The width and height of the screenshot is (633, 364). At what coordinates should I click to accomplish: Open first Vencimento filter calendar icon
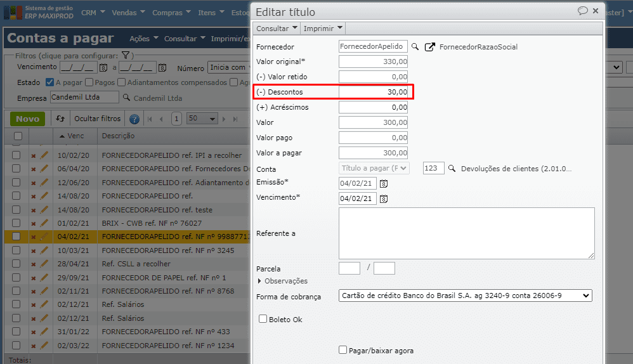[x=103, y=68]
